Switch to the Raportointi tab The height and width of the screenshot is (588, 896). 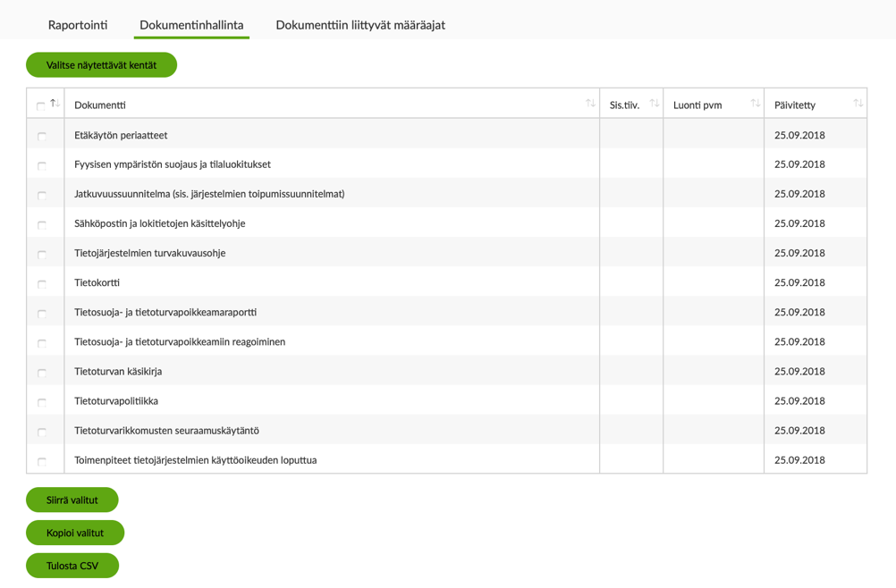tap(78, 25)
